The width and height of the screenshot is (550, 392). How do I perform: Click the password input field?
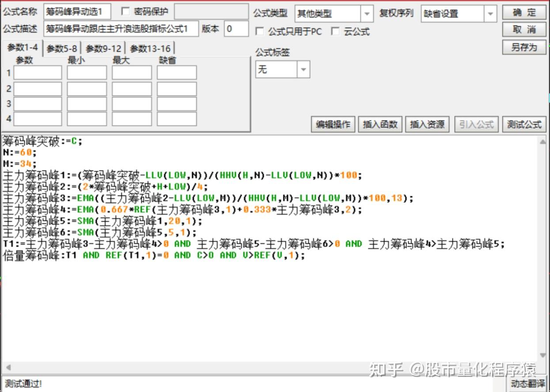211,12
